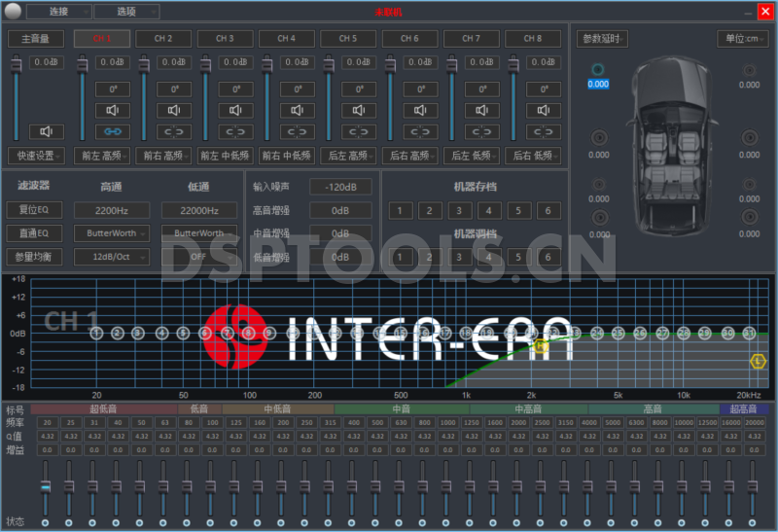Select EQ node 1 on the graph
This screenshot has height=532, width=778.
[96, 333]
